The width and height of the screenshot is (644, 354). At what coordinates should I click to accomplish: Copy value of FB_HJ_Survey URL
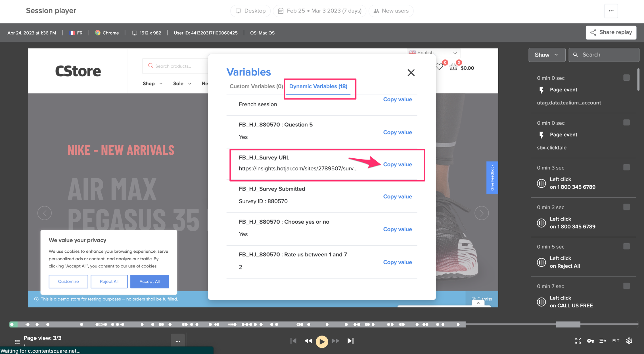click(397, 164)
